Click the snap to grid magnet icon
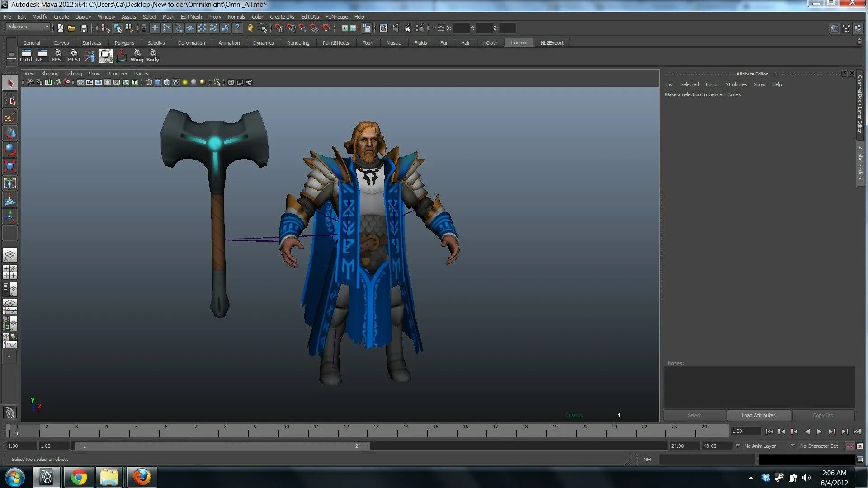Screen dimensions: 868x488 [279, 28]
